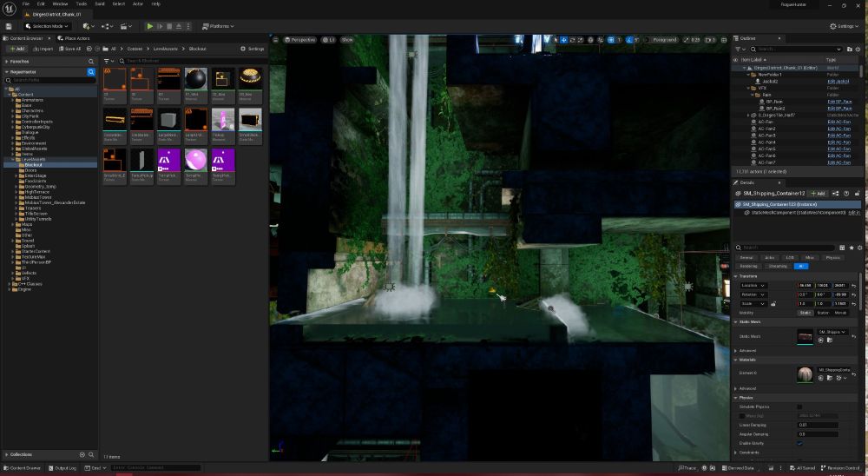Viewport: 868px width, 476px height.
Task: Open the Selection Mode dropdown
Action: coord(47,26)
